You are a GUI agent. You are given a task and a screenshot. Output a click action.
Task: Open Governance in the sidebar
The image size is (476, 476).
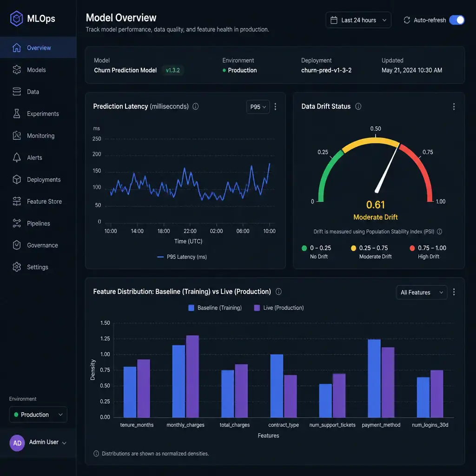38,245
